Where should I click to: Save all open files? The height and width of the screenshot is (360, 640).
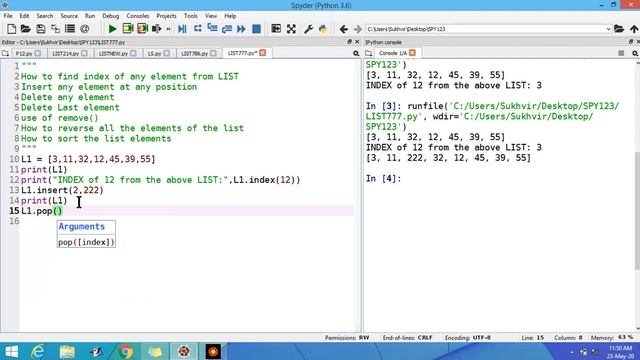[x=55, y=29]
